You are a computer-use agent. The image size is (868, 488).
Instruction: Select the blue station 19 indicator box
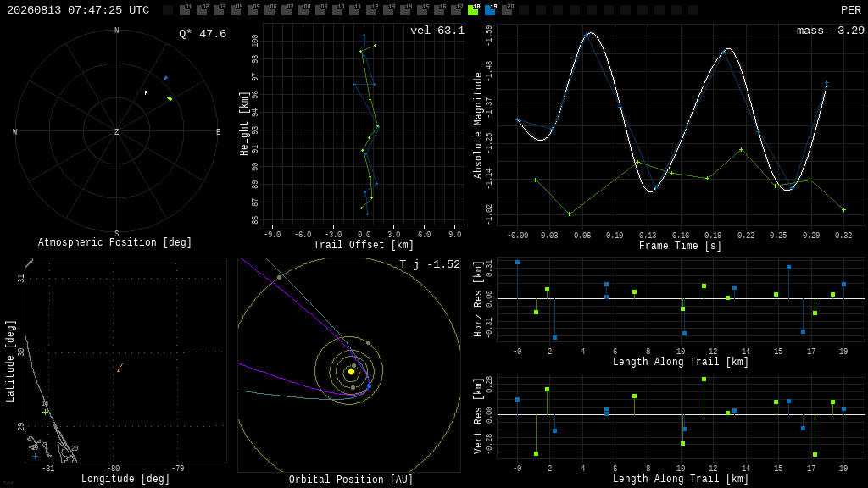pos(491,9)
